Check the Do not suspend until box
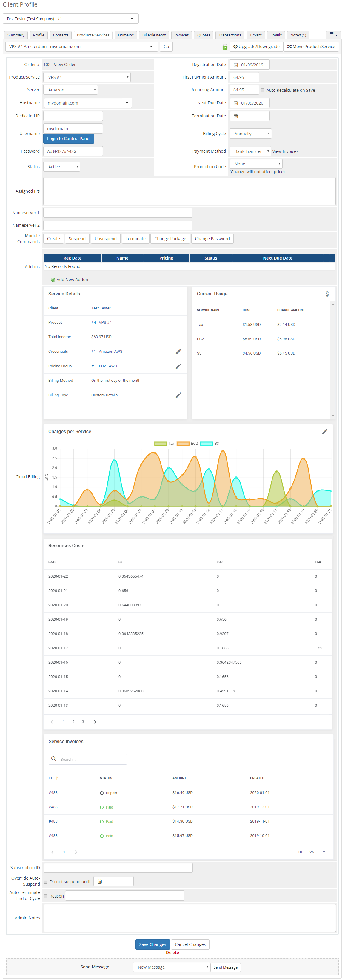This screenshot has height=980, width=345. (46, 882)
